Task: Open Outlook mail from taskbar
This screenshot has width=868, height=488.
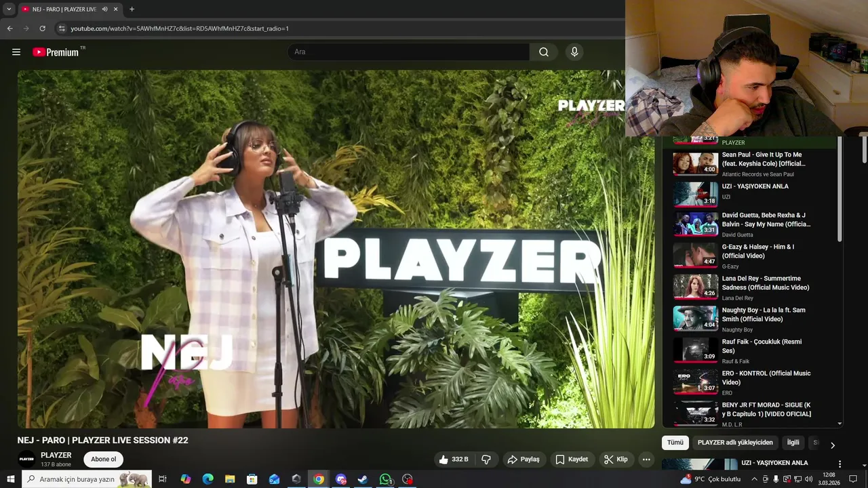Action: [x=274, y=479]
